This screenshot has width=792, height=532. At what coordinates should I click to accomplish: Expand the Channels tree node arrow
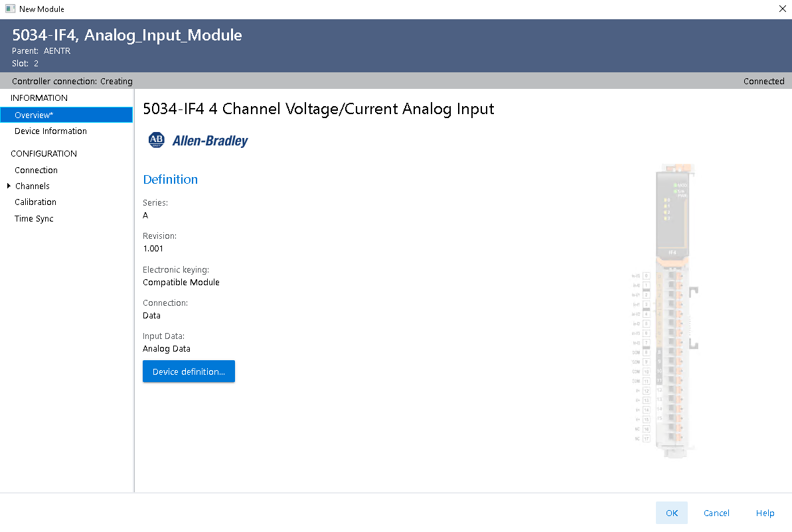pyautogui.click(x=9, y=186)
